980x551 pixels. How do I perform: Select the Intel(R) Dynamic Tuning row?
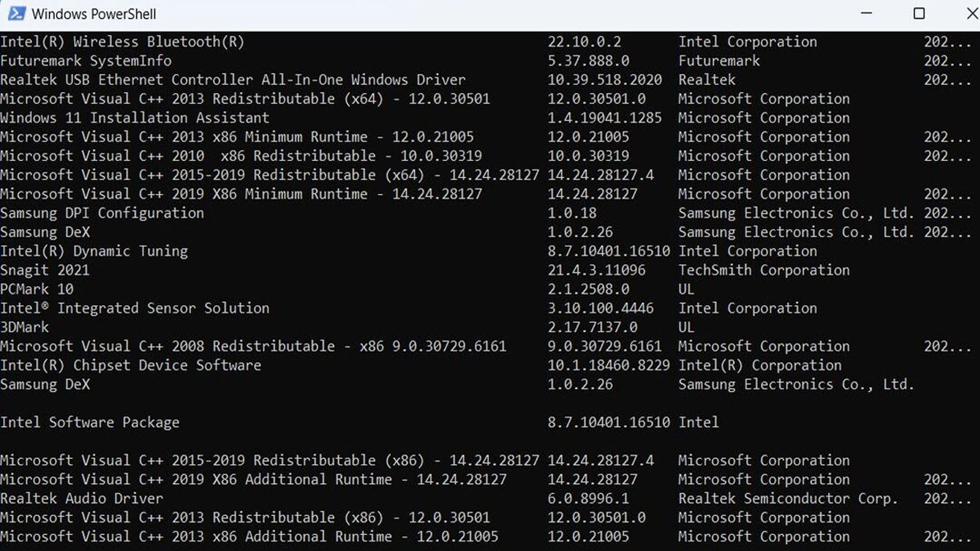point(93,251)
